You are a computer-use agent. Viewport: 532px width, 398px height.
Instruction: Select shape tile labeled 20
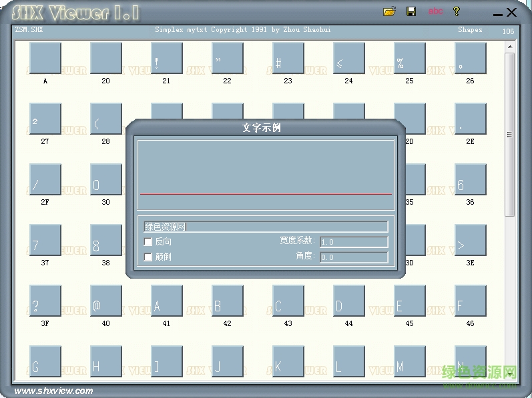tap(106, 58)
